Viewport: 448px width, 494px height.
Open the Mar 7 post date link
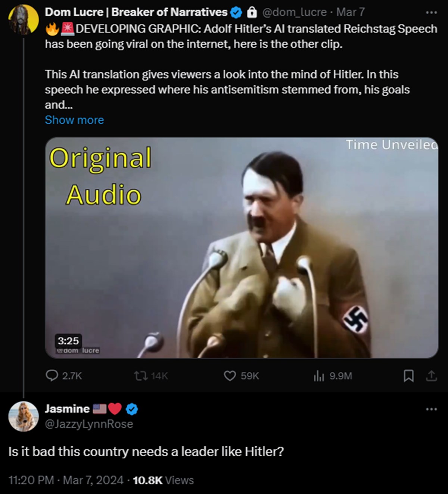350,12
